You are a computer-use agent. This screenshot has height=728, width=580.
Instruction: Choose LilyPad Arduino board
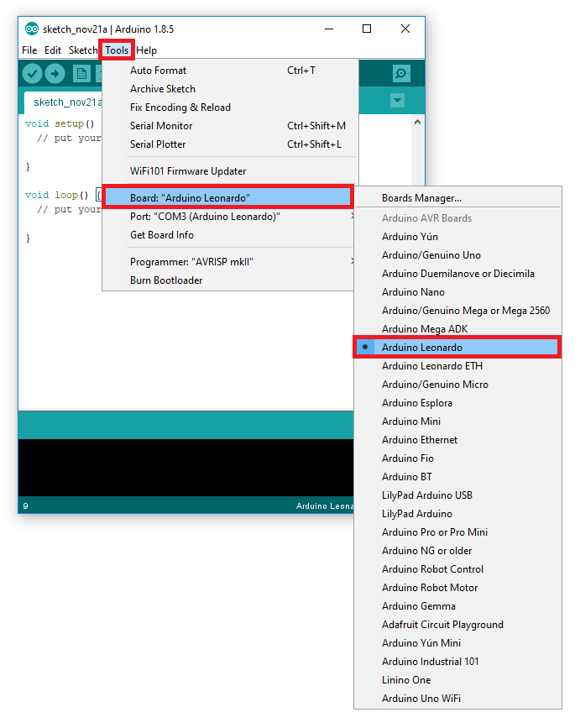coord(457,514)
